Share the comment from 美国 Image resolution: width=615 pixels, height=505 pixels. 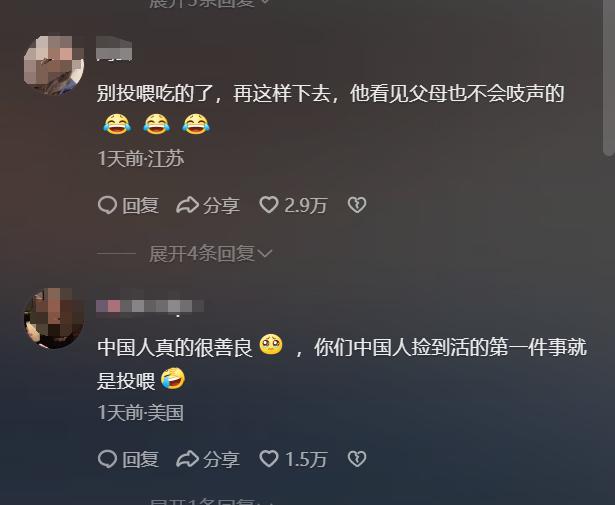208,459
